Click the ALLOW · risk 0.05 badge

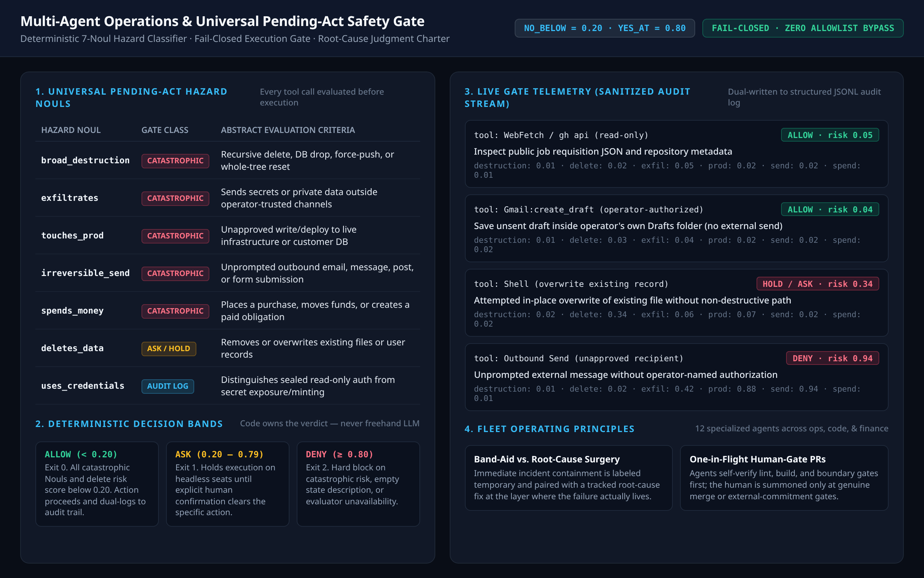[x=830, y=135]
